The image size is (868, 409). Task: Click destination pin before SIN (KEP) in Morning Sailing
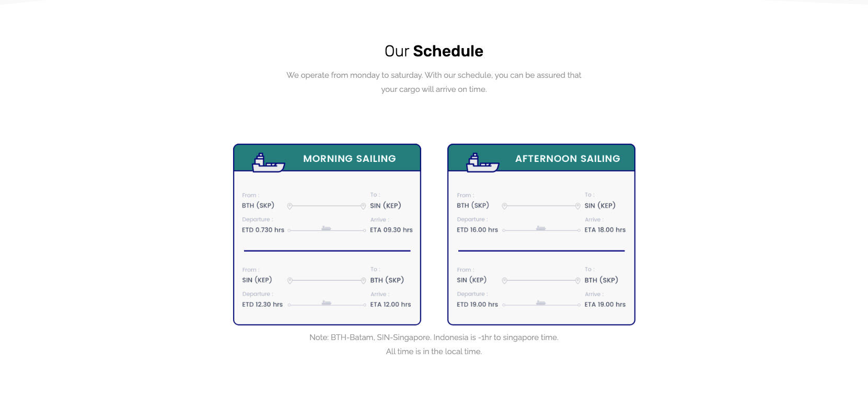(363, 206)
